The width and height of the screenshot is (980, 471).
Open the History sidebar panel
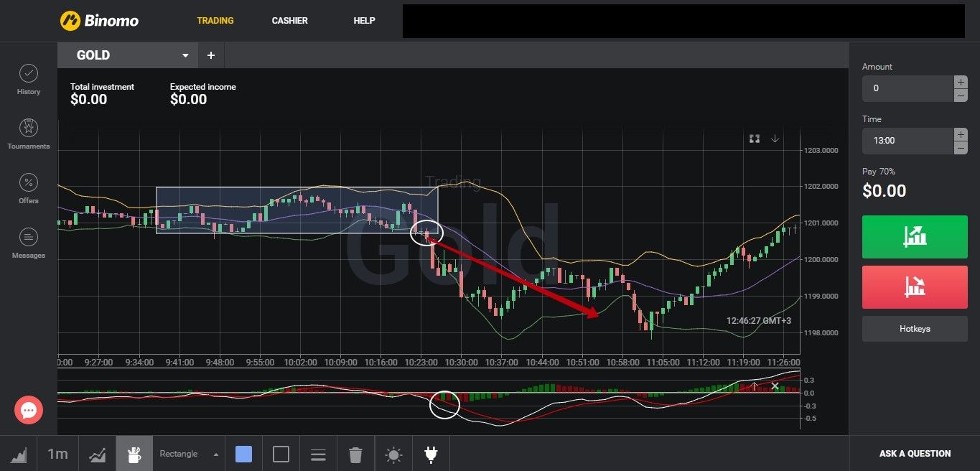(x=29, y=80)
